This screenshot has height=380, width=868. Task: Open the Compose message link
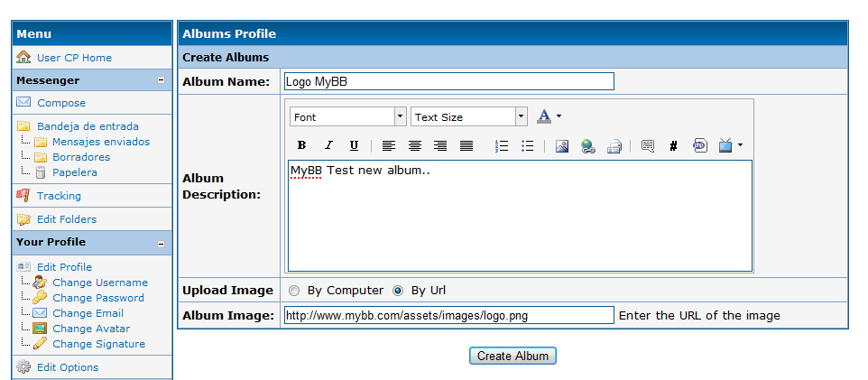tap(61, 103)
